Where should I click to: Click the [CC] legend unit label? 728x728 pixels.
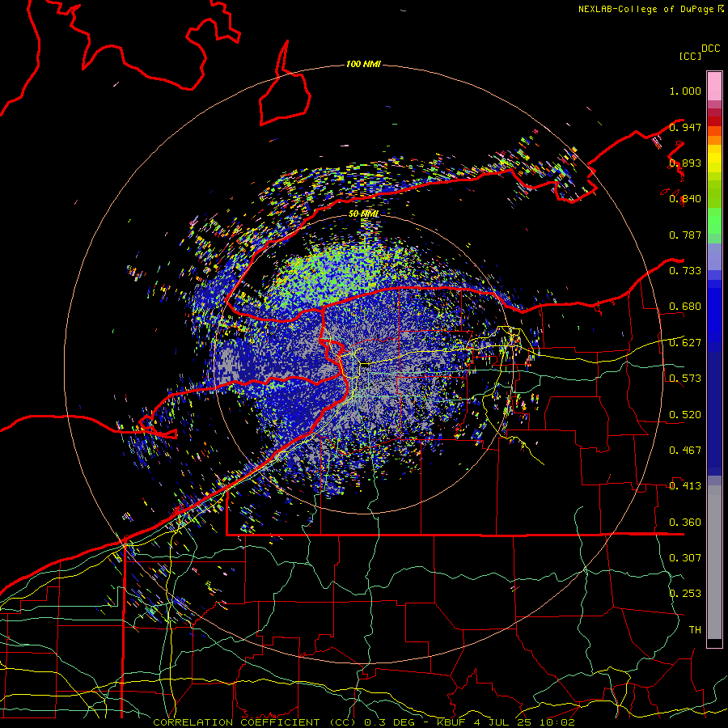click(x=691, y=56)
